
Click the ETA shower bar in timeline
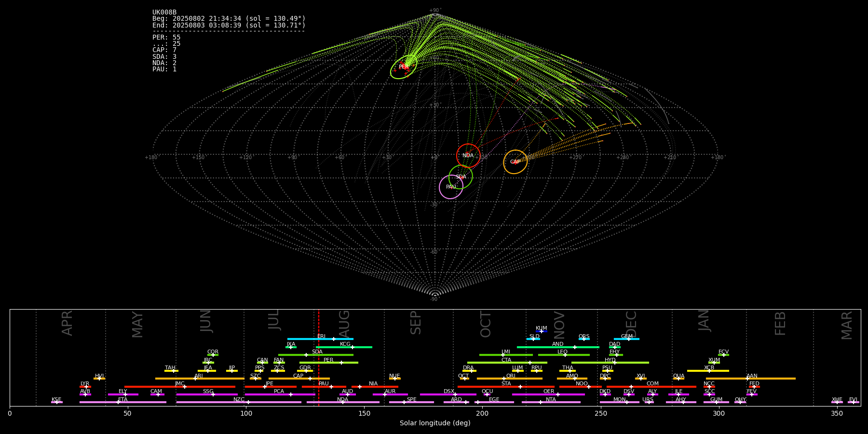pyautogui.click(x=123, y=402)
